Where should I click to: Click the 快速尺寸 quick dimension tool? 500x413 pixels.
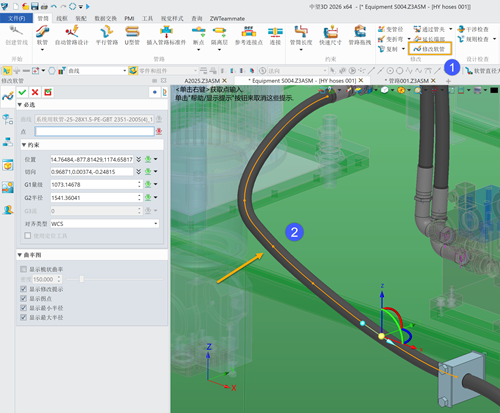pos(330,32)
